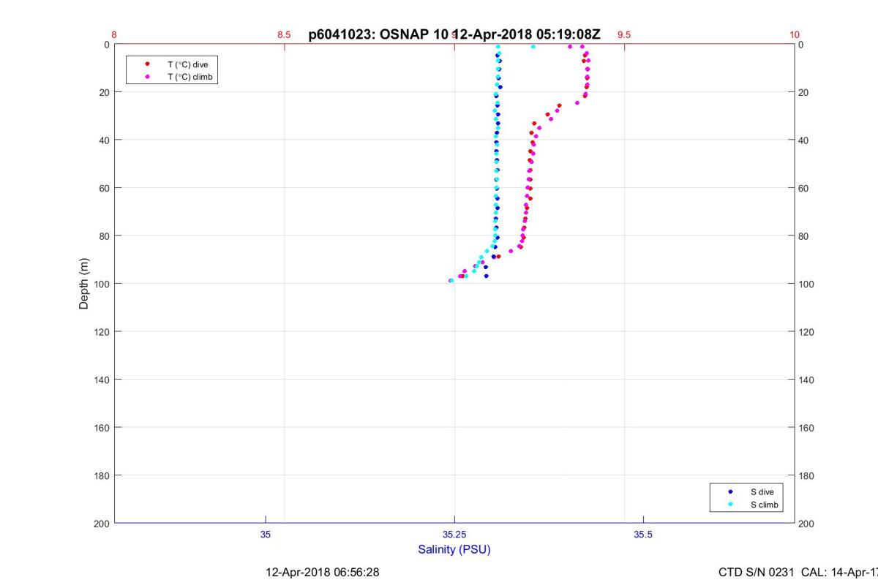Screen dimensions: 878x588
Task: Click the plot title p6041023: OSNAP 10
Action: point(378,34)
